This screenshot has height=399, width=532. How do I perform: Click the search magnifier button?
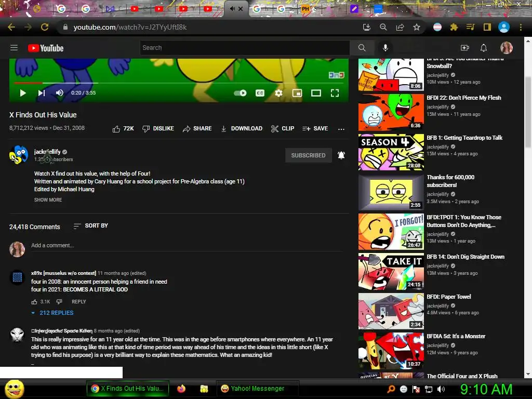tap(362, 48)
